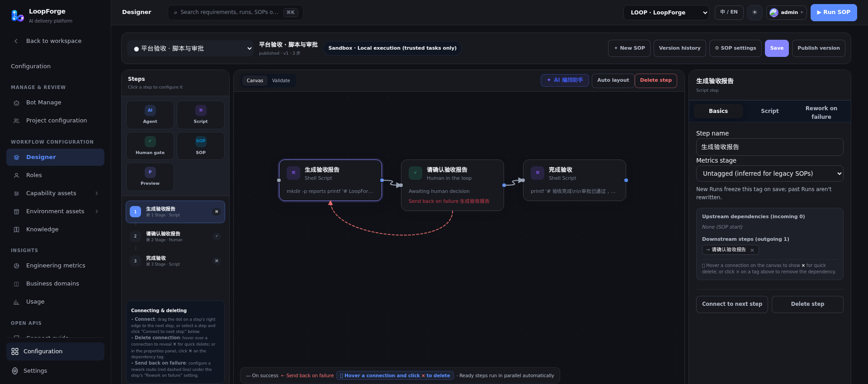Remove the 请确认验收报告 downstream dependency tag
This screenshot has width=868, height=384.
coord(752,250)
